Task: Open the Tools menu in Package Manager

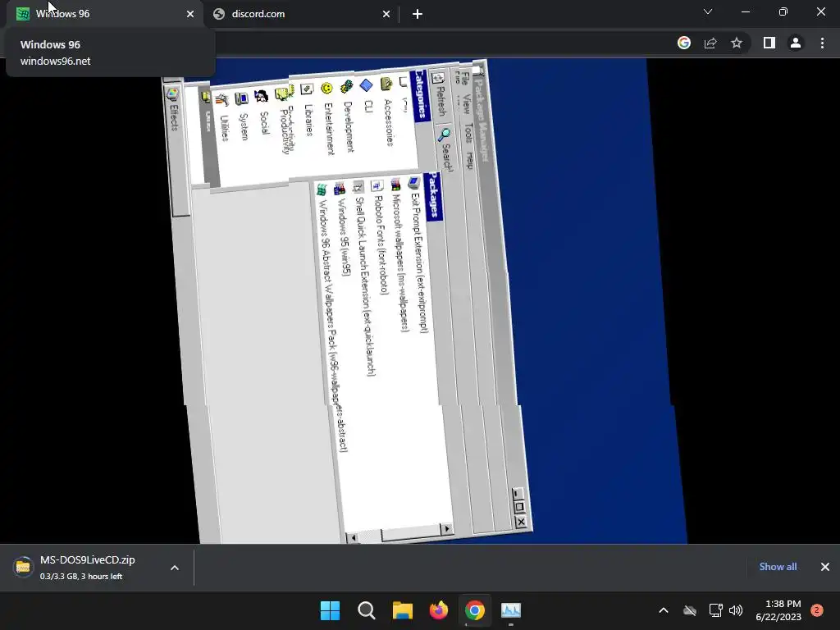Action: click(x=468, y=134)
